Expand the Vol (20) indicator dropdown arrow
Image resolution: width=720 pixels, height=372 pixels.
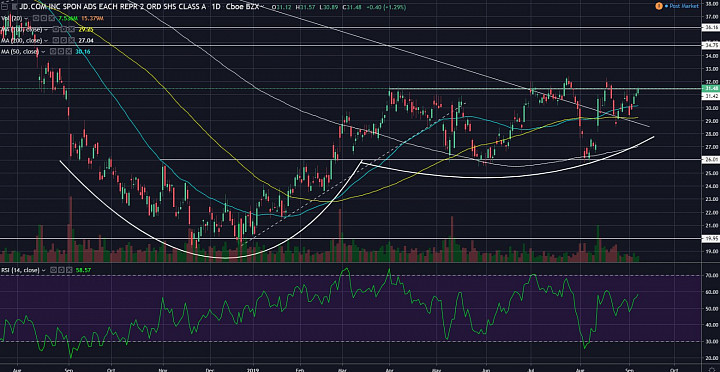(27, 18)
